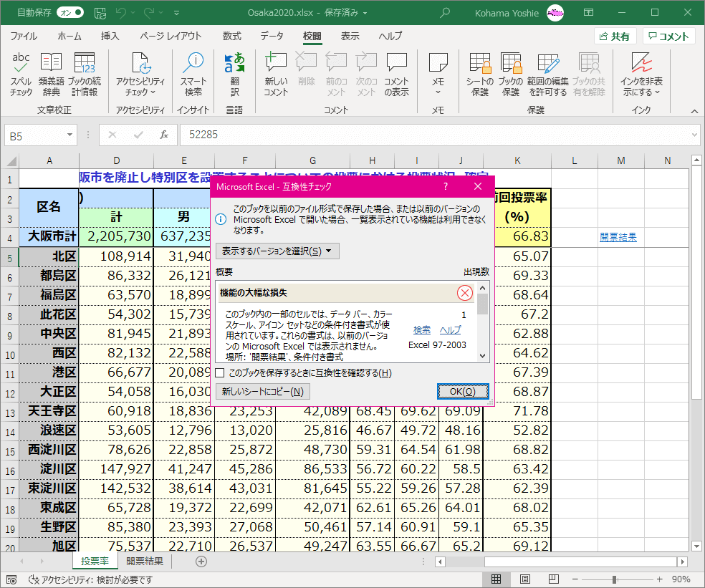
Task: Click the formula bar showing 52285
Action: pyautogui.click(x=430, y=135)
